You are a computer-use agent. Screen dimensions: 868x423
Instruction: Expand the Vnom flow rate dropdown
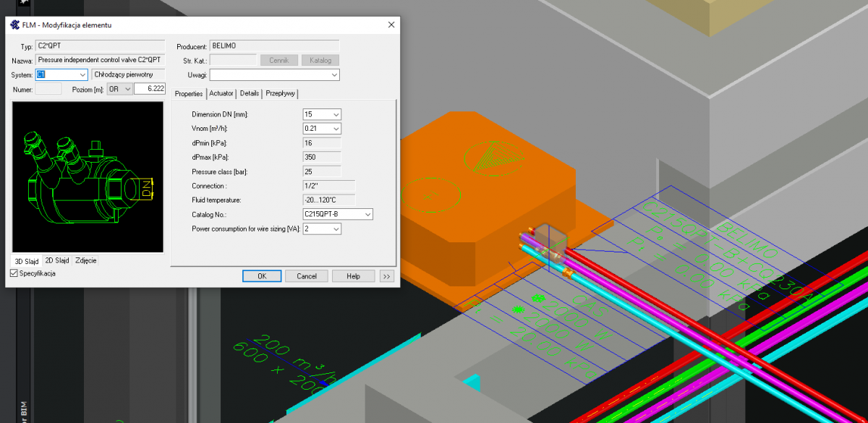pyautogui.click(x=336, y=129)
